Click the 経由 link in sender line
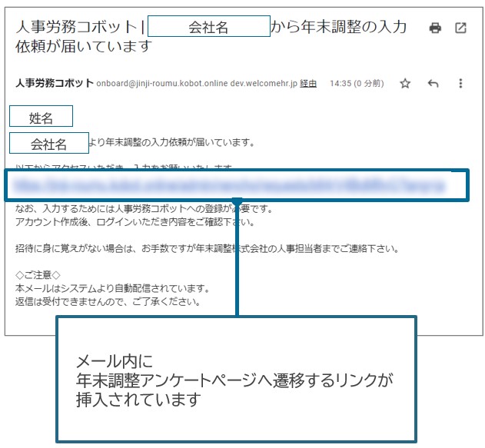485x448 pixels. [308, 84]
